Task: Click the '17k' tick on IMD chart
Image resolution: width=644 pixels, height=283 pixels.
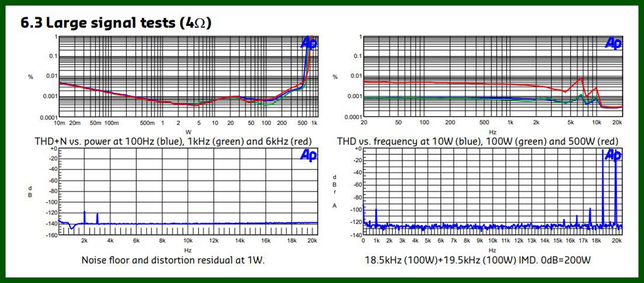Action: click(x=583, y=241)
